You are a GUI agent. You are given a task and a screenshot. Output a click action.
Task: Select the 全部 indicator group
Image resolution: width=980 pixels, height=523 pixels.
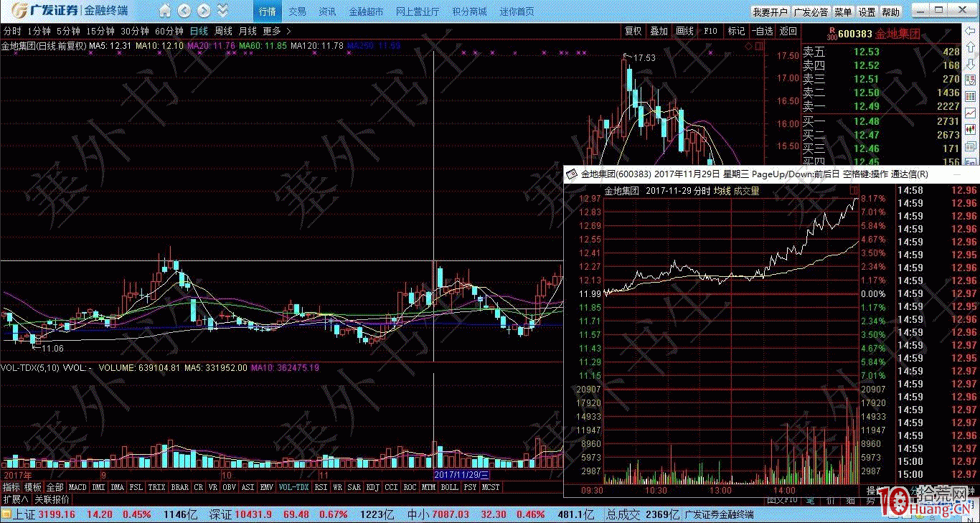pyautogui.click(x=55, y=487)
